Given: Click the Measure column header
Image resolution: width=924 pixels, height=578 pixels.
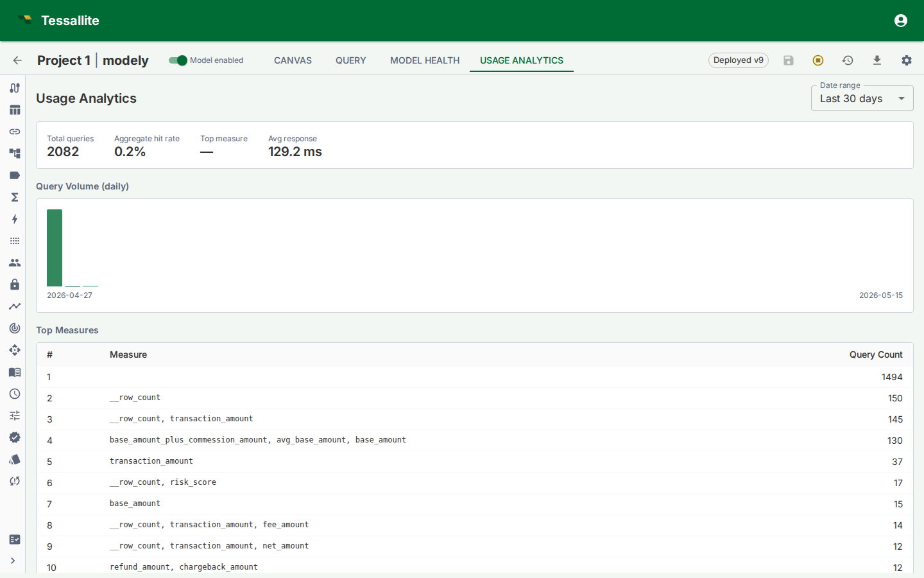Looking at the screenshot, I should tap(128, 355).
